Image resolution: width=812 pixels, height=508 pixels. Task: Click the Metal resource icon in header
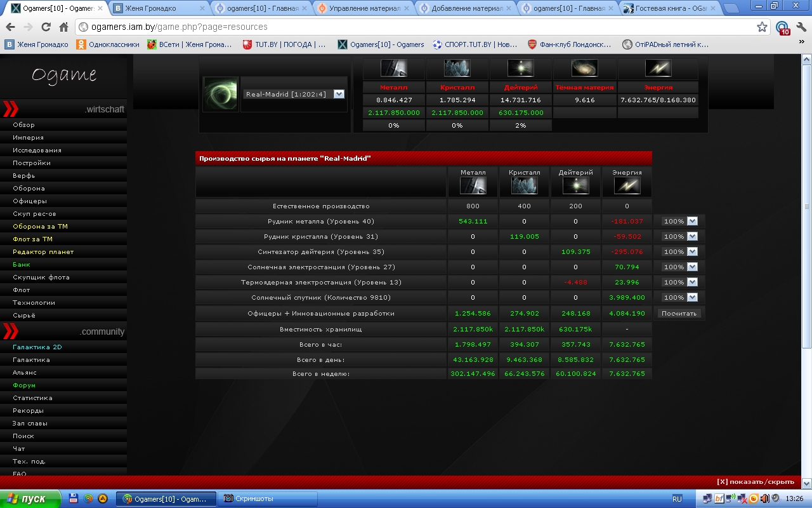pyautogui.click(x=393, y=68)
